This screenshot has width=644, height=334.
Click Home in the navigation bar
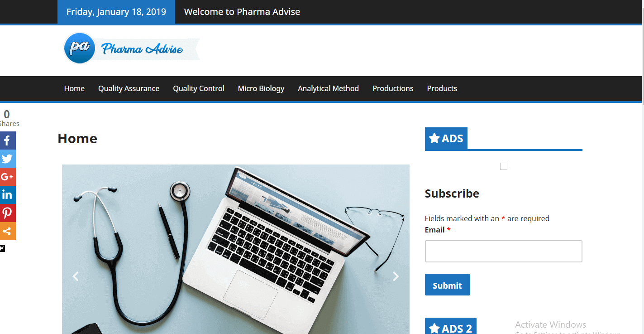(74, 88)
